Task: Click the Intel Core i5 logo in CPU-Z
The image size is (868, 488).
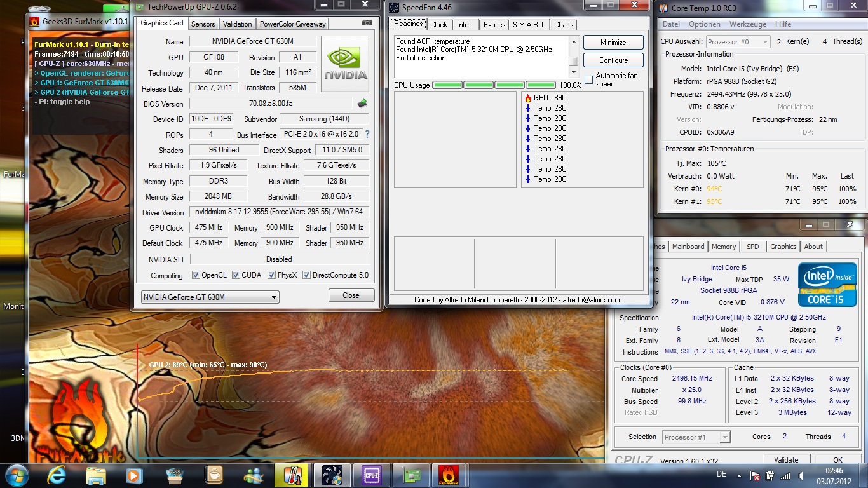Action: (x=827, y=284)
